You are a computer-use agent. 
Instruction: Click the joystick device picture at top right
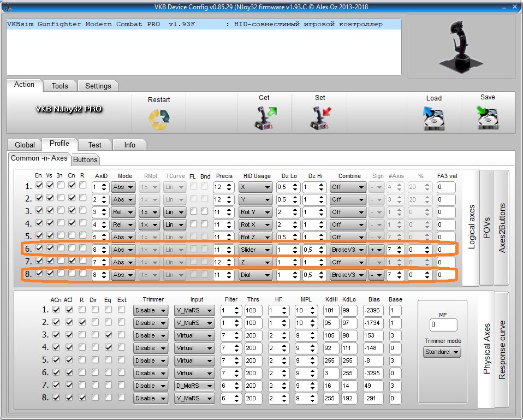[x=460, y=46]
